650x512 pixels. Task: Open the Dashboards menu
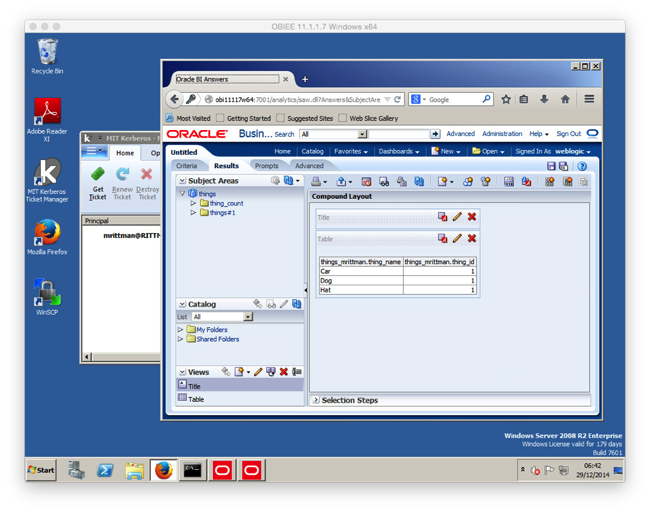coord(399,151)
